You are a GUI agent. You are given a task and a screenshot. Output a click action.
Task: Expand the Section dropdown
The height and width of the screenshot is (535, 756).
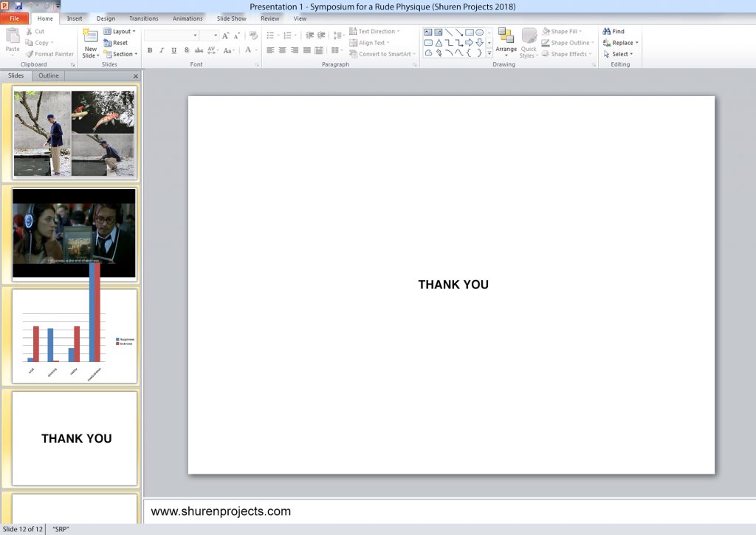tap(121, 54)
